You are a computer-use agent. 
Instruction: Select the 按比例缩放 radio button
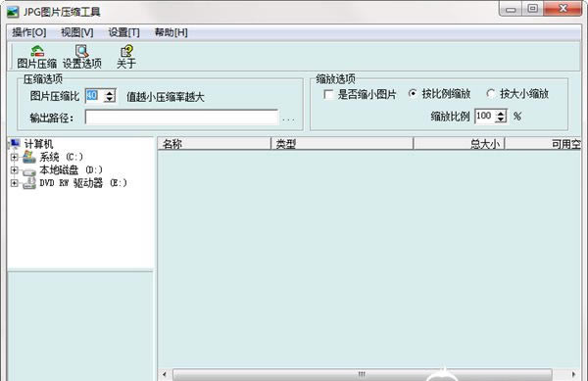coord(413,94)
